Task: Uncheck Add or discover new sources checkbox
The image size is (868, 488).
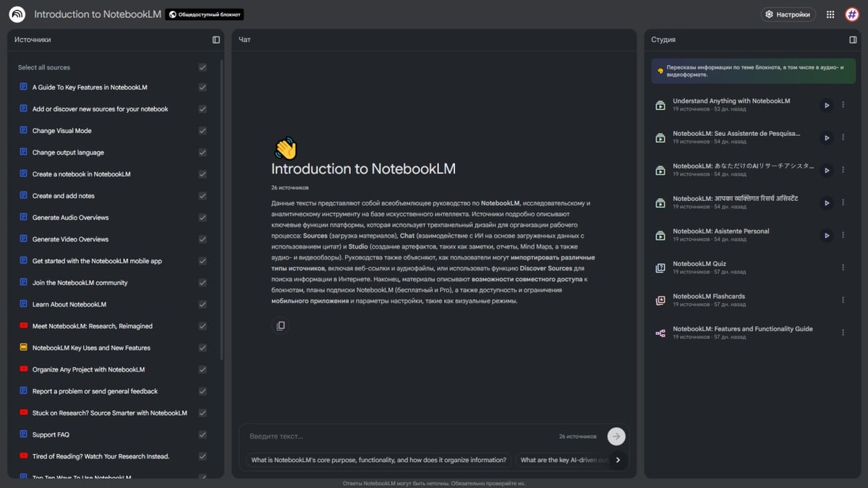Action: 203,109
